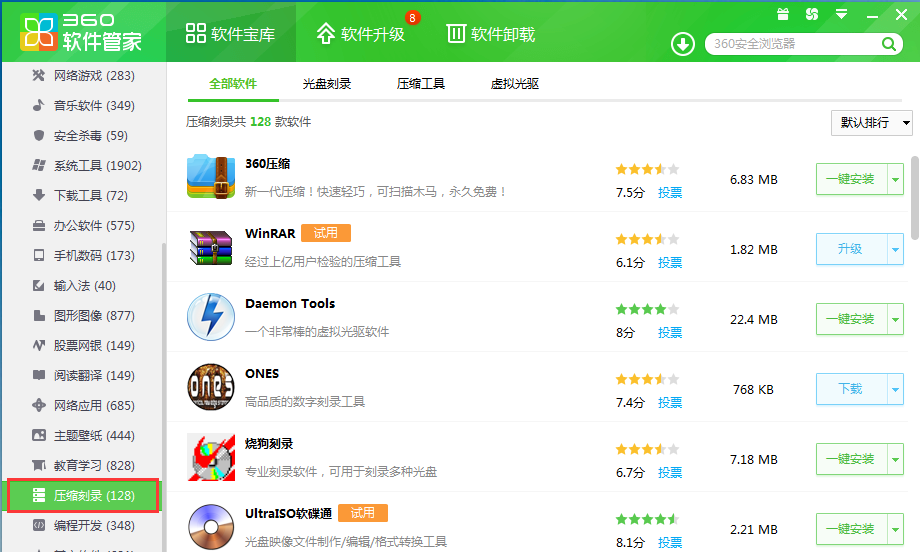Image resolution: width=920 pixels, height=552 pixels.
Task: Click 一键安装 for 360压缩
Action: [x=851, y=180]
